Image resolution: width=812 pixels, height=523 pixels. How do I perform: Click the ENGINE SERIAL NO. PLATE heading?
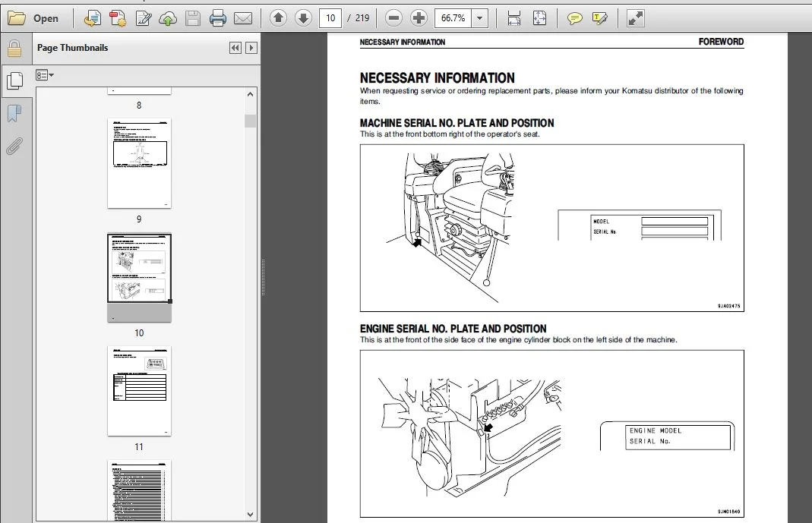coord(453,329)
